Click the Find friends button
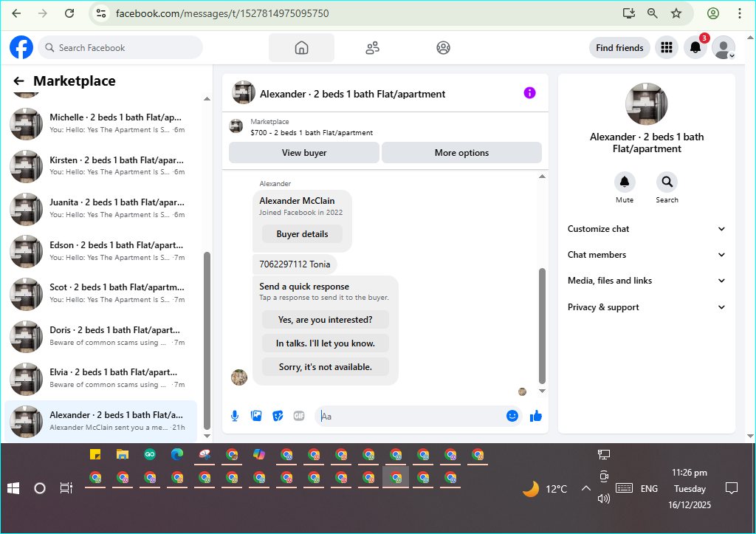Screen dimensions: 756x534 [619, 48]
